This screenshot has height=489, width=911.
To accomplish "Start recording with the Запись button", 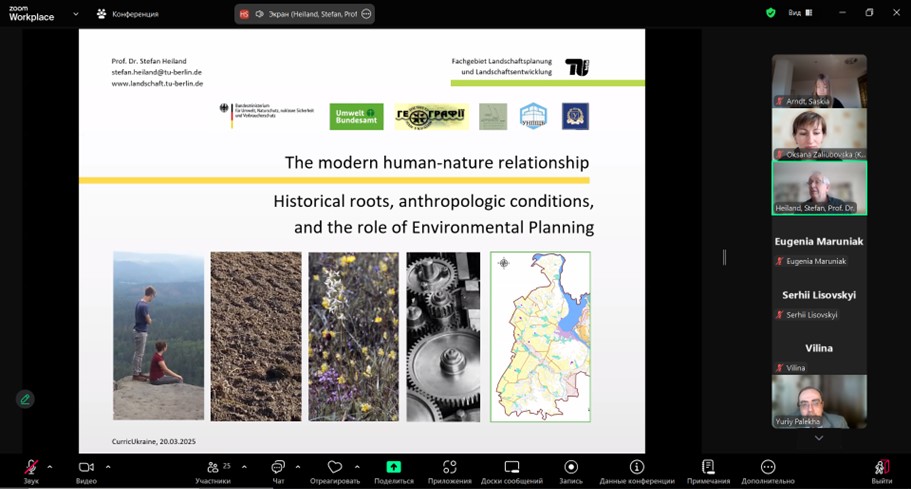I will (x=571, y=468).
